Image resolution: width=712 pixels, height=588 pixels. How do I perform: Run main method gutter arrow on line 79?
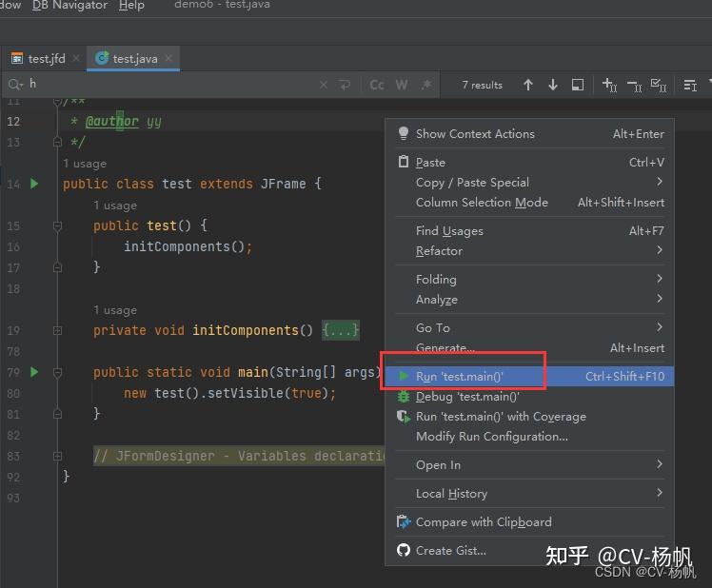coord(34,372)
